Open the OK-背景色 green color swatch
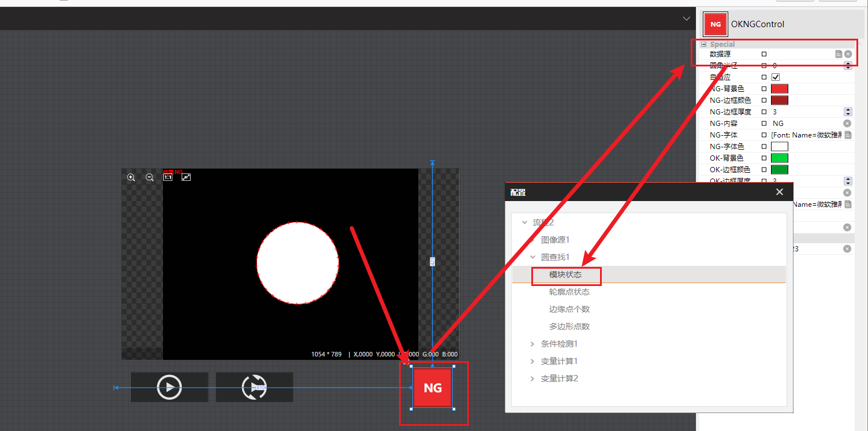Viewport: 868px width, 431px height. coord(779,158)
